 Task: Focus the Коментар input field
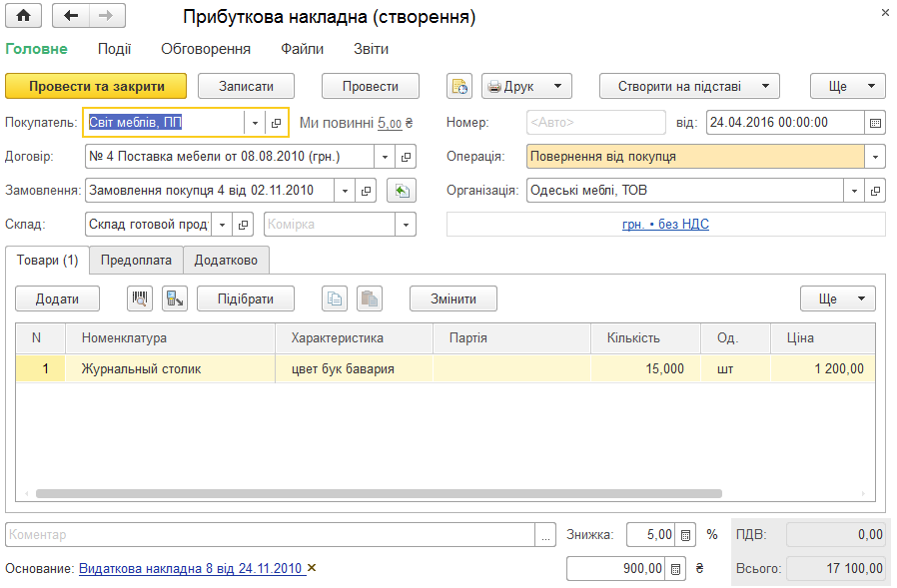point(270,535)
